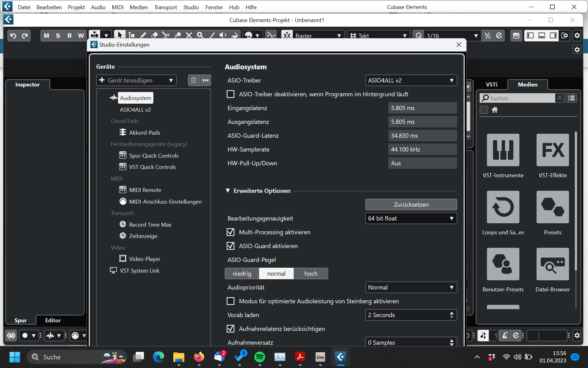Check ASIO-Treiber deaktivieren im Hintergrund
Viewport: 588px width, 368px height.
point(231,94)
